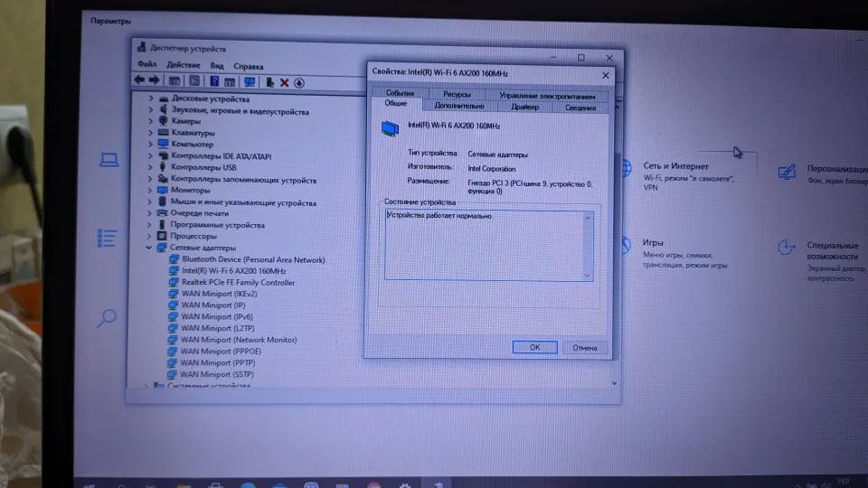Click the Программные устройства tree item
This screenshot has width=868, height=488.
click(x=218, y=225)
